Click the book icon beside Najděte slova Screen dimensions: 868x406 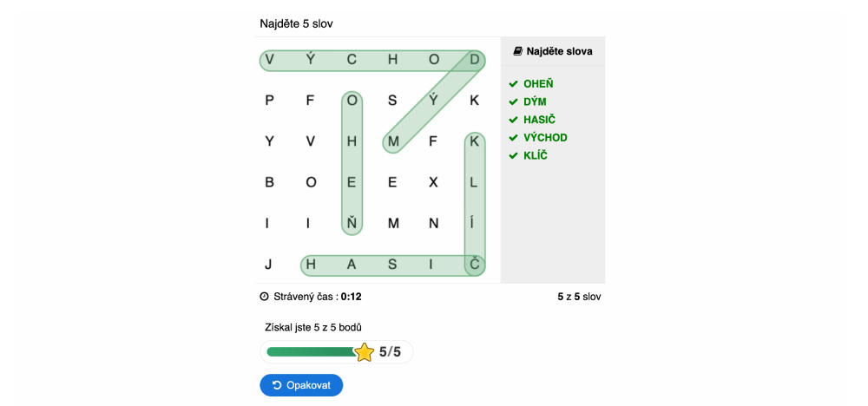coord(518,51)
